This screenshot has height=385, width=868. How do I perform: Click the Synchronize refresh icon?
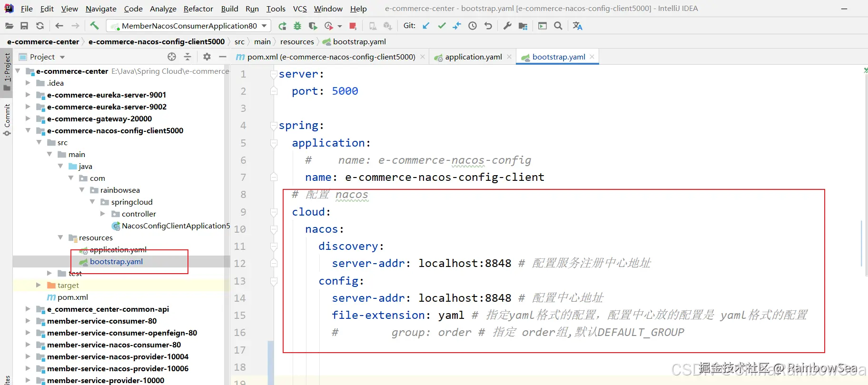pos(40,26)
